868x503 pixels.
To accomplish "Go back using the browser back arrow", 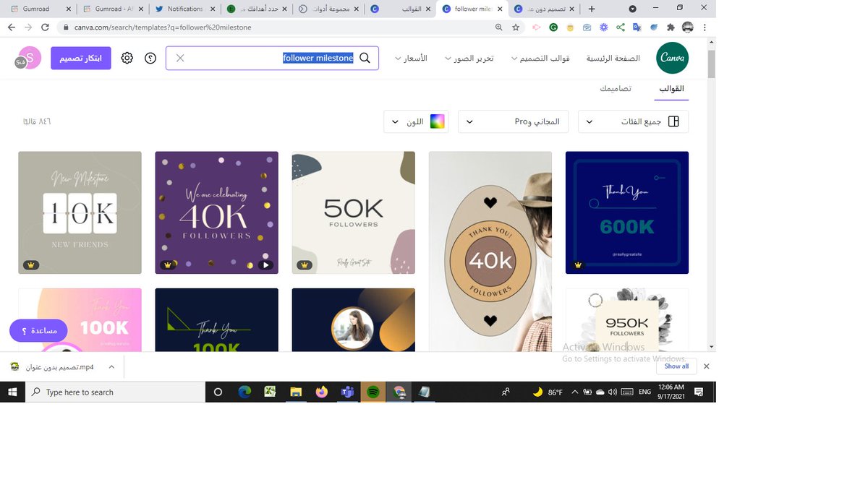I will pyautogui.click(x=12, y=27).
